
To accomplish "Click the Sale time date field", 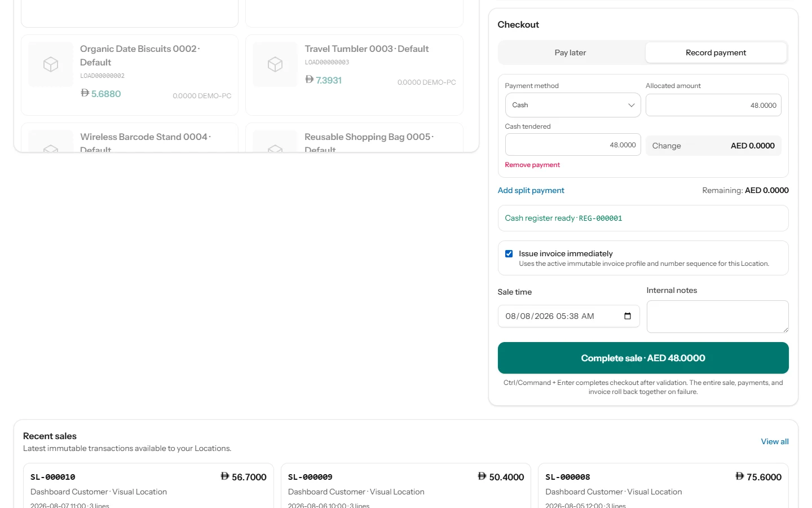I will pyautogui.click(x=568, y=316).
